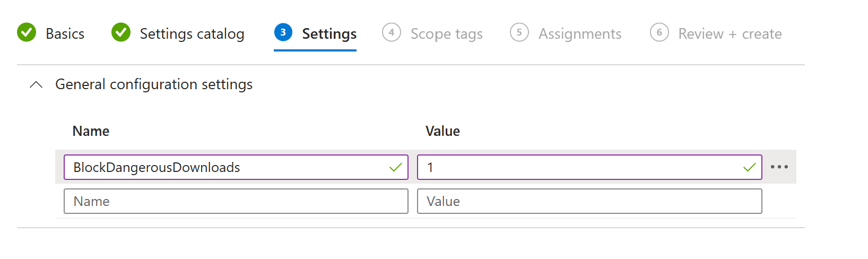Click the Value column header
The height and width of the screenshot is (259, 868).
coord(443,131)
